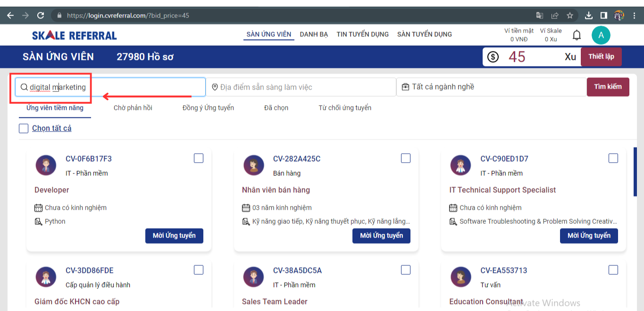Invite the Developer candidate with 'Mời Ứng tuyển'

(x=174, y=236)
